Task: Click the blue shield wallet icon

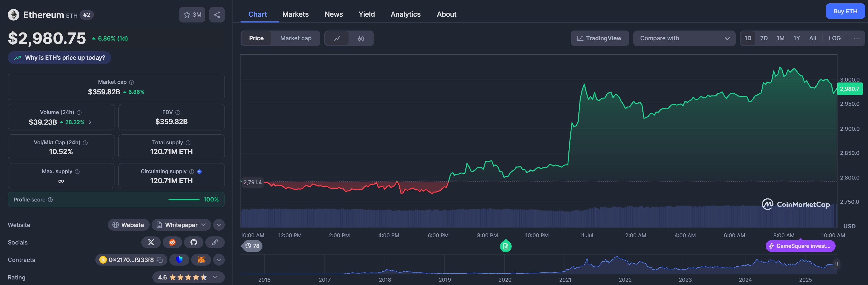Action: click(x=179, y=260)
